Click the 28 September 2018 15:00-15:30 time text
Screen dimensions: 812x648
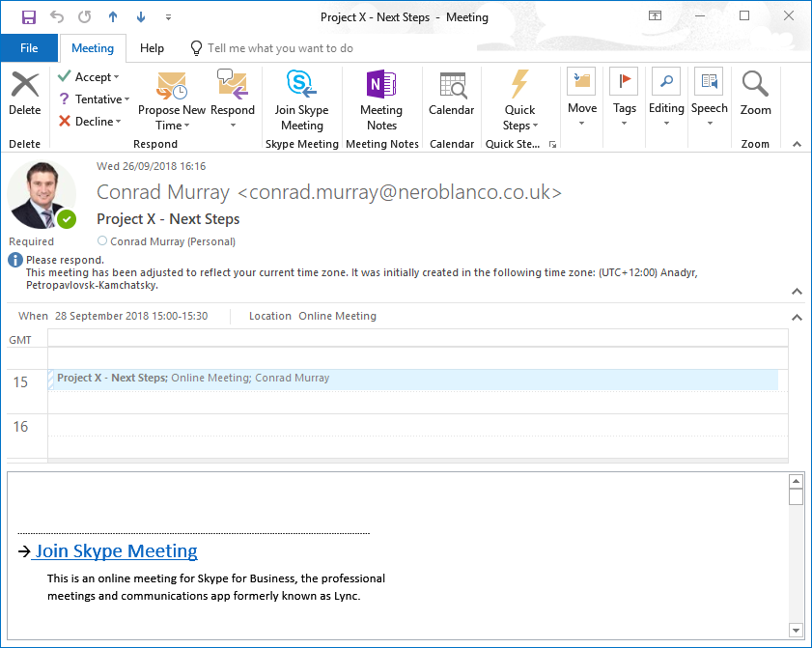[x=131, y=316]
